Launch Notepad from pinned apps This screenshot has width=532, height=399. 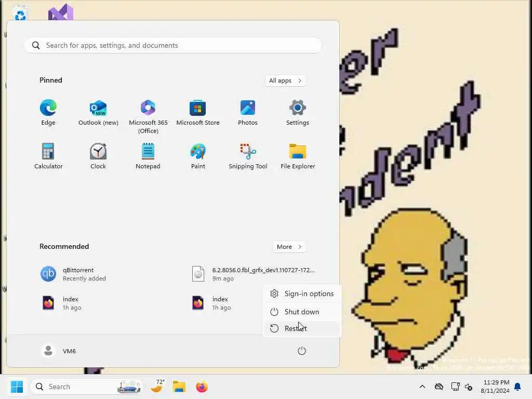(148, 156)
